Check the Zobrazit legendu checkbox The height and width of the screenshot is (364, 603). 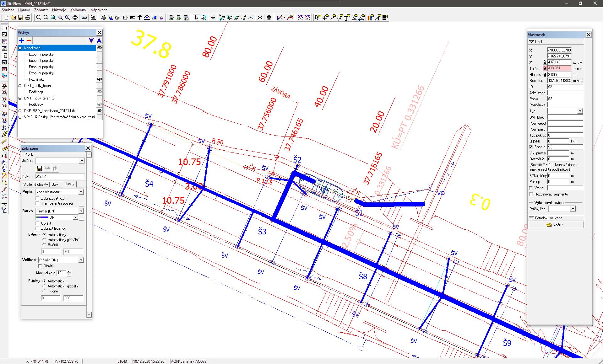[x=38, y=228]
